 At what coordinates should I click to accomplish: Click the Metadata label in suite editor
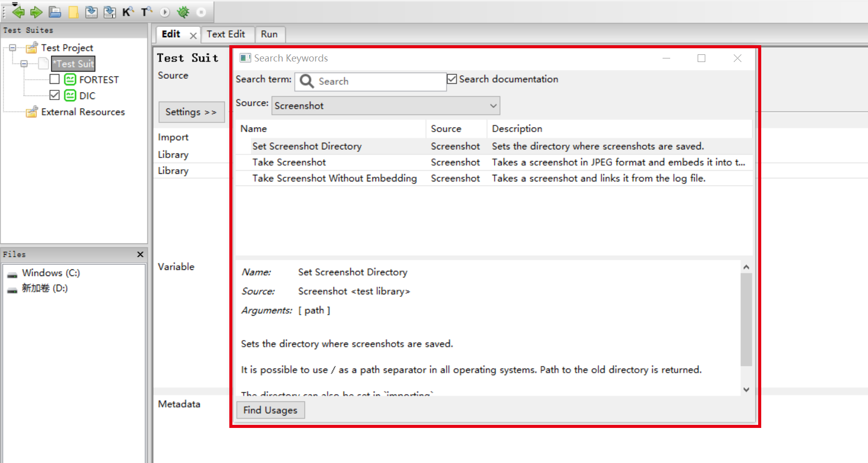[179, 404]
